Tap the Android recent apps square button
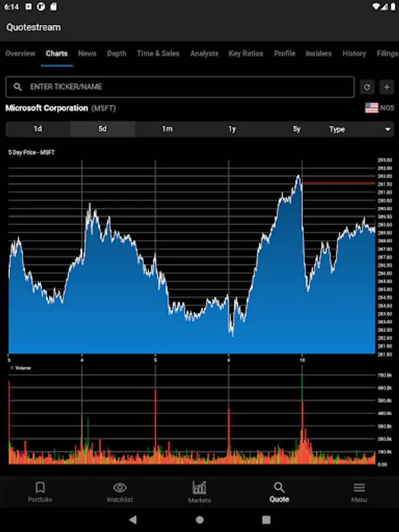Viewport: 399px width, 532px height. coord(267,520)
